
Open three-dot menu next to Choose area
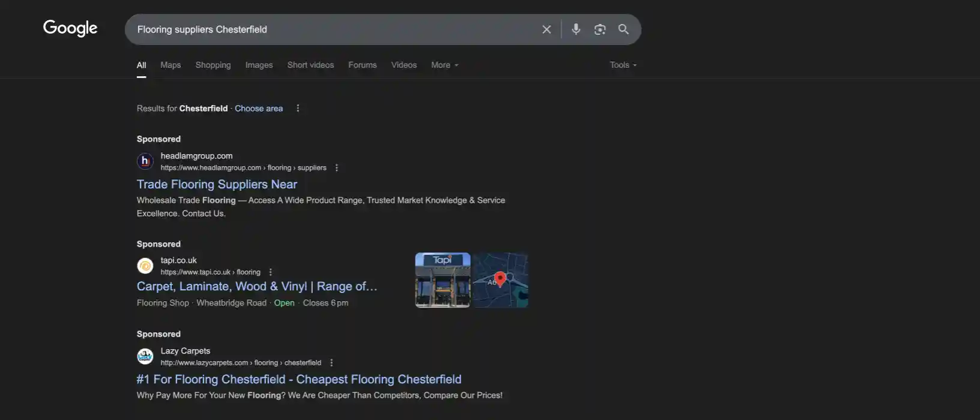pos(298,109)
